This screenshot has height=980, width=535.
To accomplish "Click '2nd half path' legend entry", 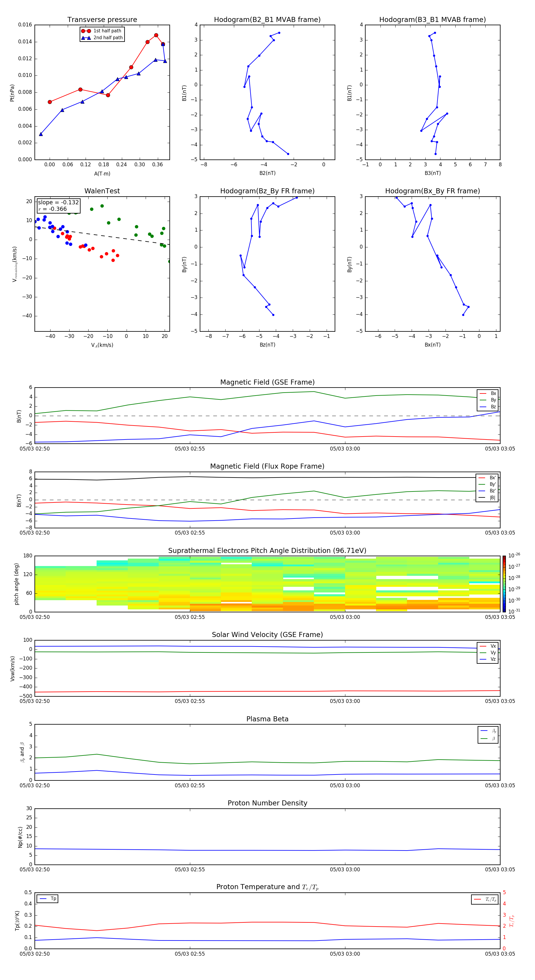I will click(x=102, y=38).
